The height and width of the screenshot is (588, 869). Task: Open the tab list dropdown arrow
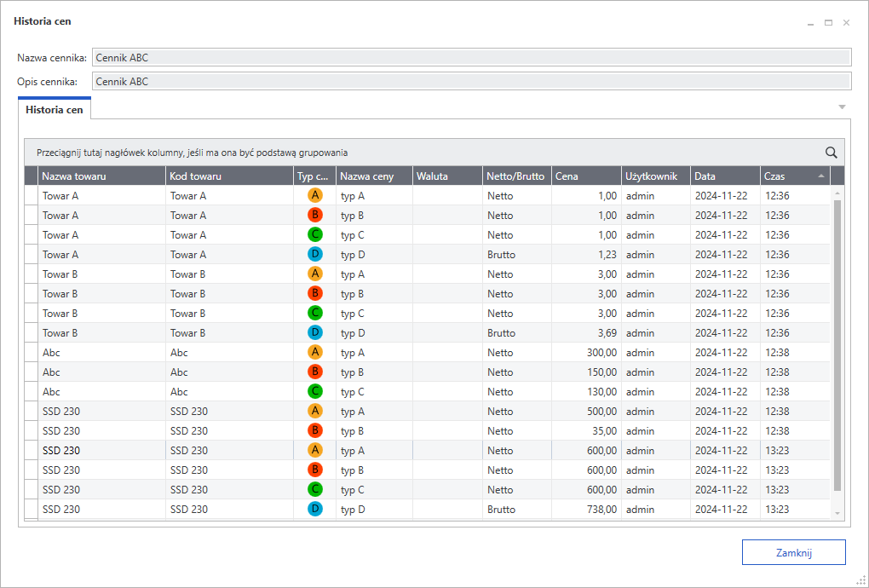coord(842,107)
